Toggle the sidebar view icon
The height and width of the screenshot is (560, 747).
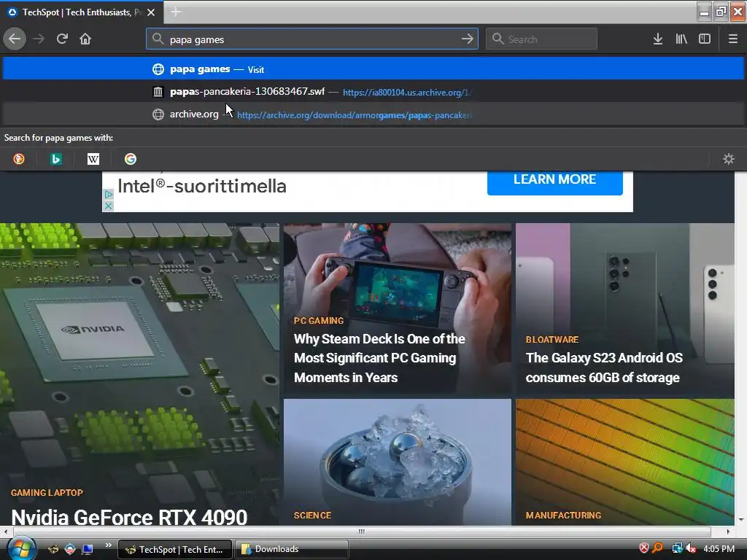click(x=705, y=39)
